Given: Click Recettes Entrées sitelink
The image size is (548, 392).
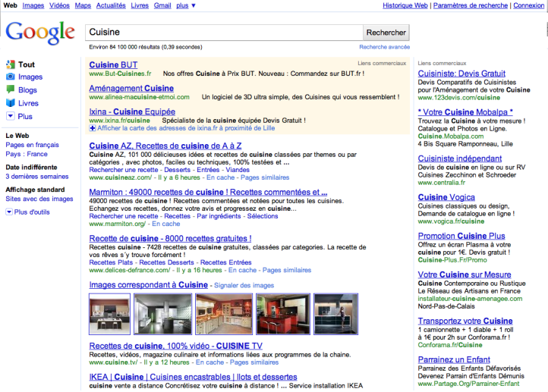Looking at the screenshot, I should (x=225, y=262).
